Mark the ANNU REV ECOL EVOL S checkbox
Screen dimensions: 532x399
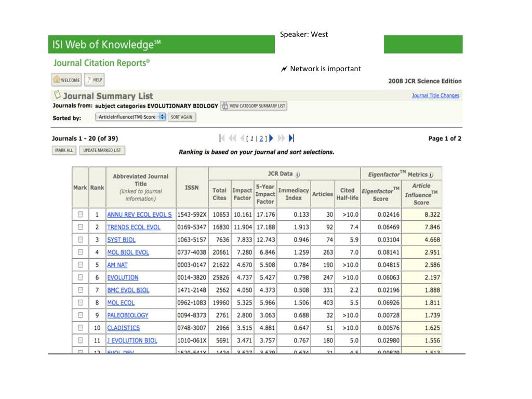(x=81, y=215)
